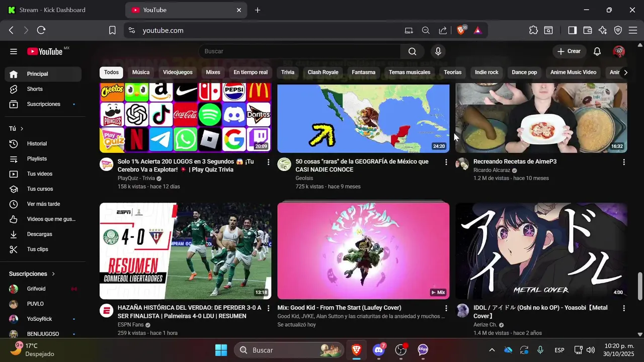This screenshot has width=644, height=362.
Task: Open options menu for Geolsis geography video
Action: click(x=446, y=162)
